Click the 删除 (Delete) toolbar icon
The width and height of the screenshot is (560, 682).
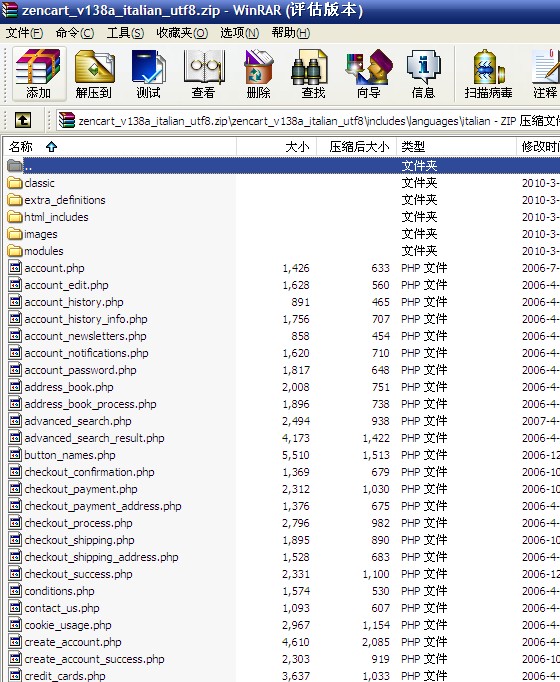point(259,74)
